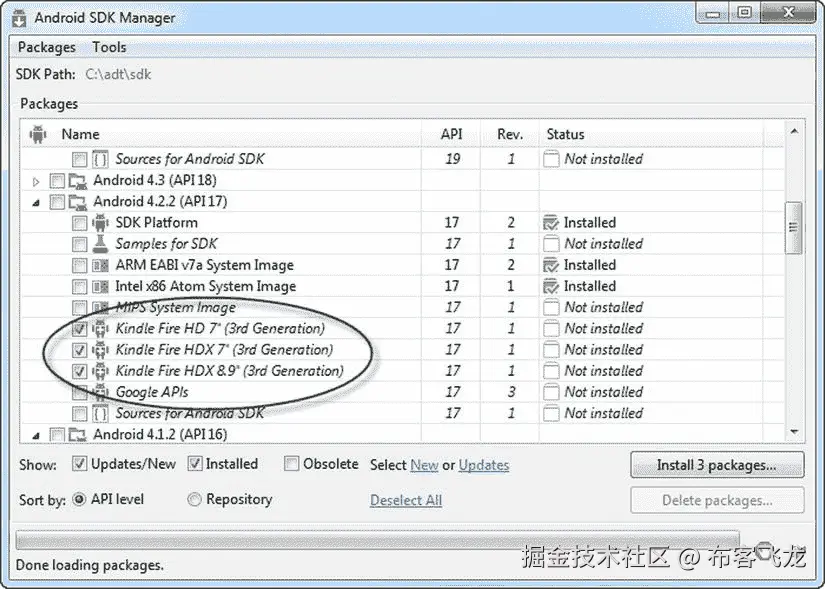The width and height of the screenshot is (825, 589).
Task: Check the Intel x86 Atom System Image checkbox
Action: pyautogui.click(x=79, y=287)
